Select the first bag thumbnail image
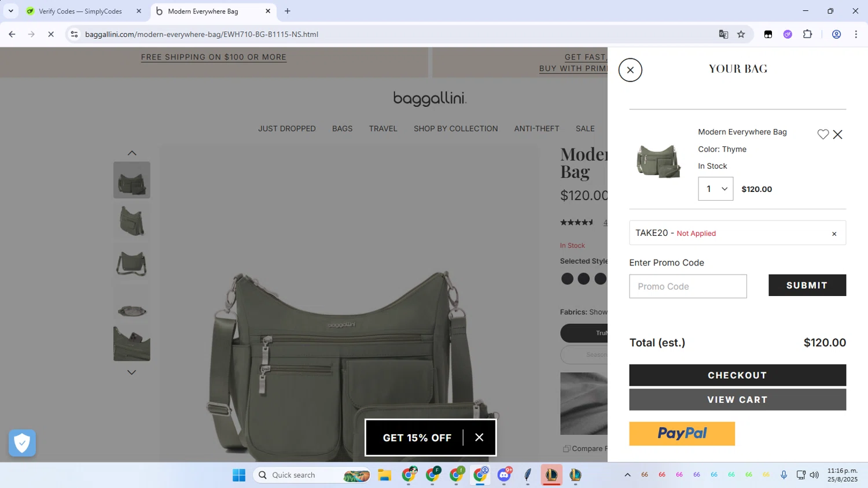The height and width of the screenshot is (488, 868). (x=131, y=180)
